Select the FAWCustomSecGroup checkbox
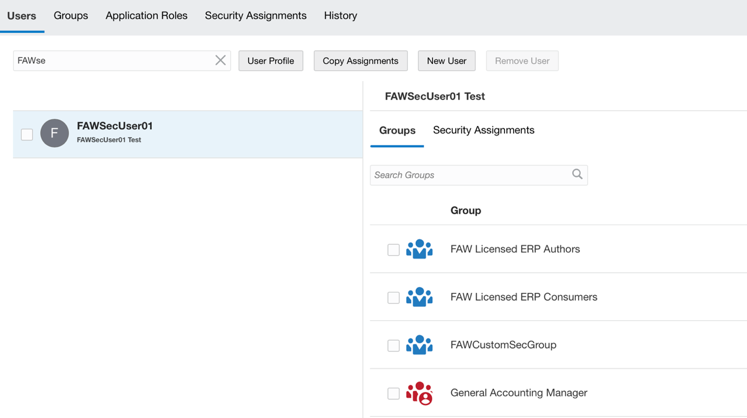 393,346
